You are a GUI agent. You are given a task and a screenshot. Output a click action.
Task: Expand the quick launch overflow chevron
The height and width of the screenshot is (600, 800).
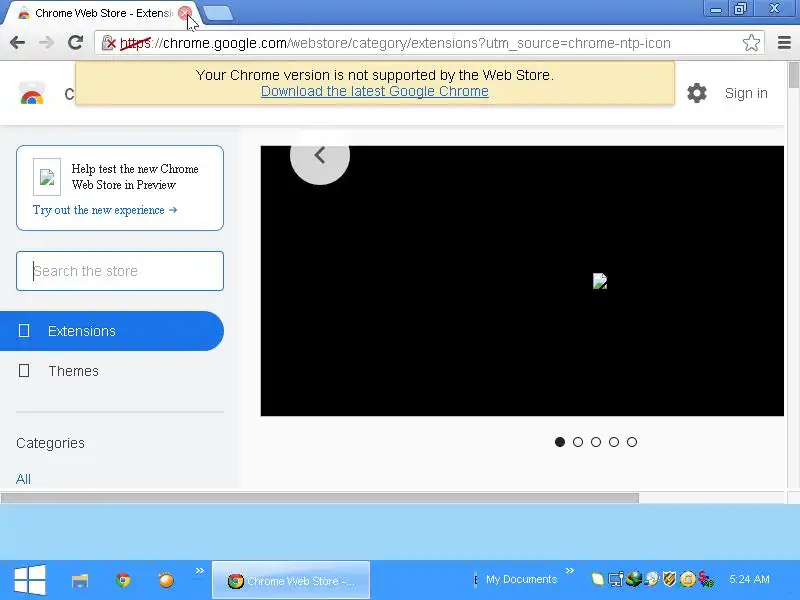(199, 570)
